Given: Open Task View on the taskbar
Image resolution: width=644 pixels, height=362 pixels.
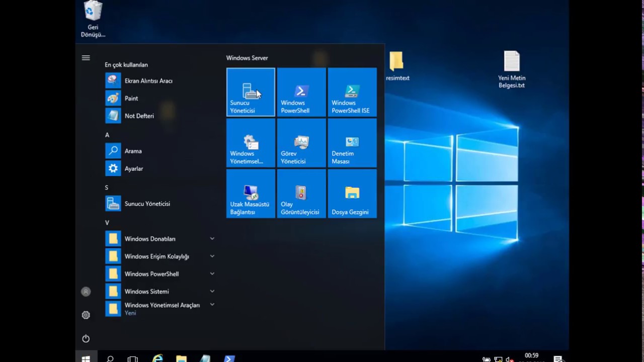Looking at the screenshot, I should pyautogui.click(x=133, y=358).
